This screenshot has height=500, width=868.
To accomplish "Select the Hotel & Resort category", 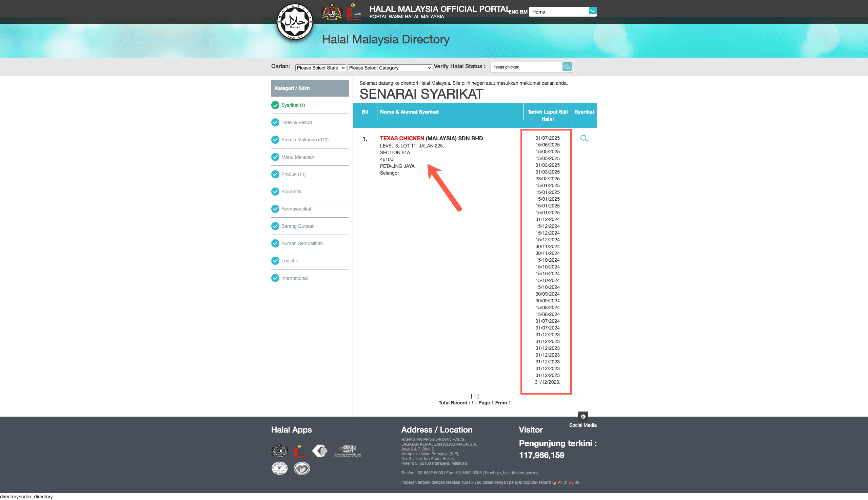I will (296, 122).
